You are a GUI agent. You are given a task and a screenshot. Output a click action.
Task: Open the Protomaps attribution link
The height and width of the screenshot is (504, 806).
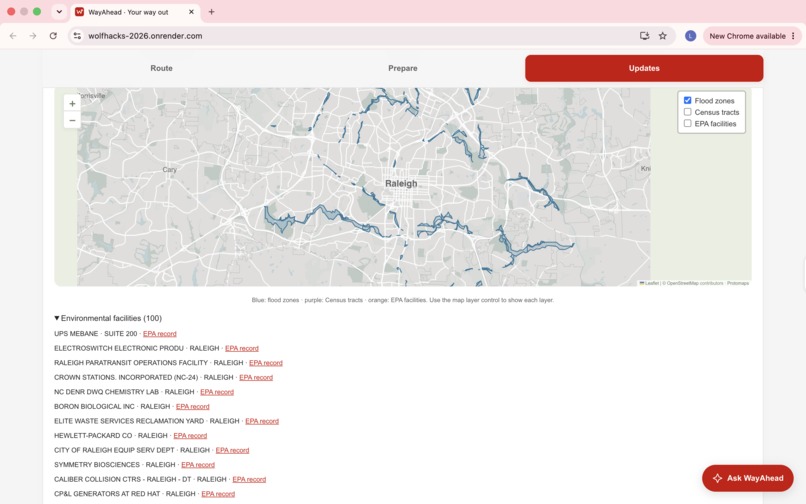tap(738, 283)
